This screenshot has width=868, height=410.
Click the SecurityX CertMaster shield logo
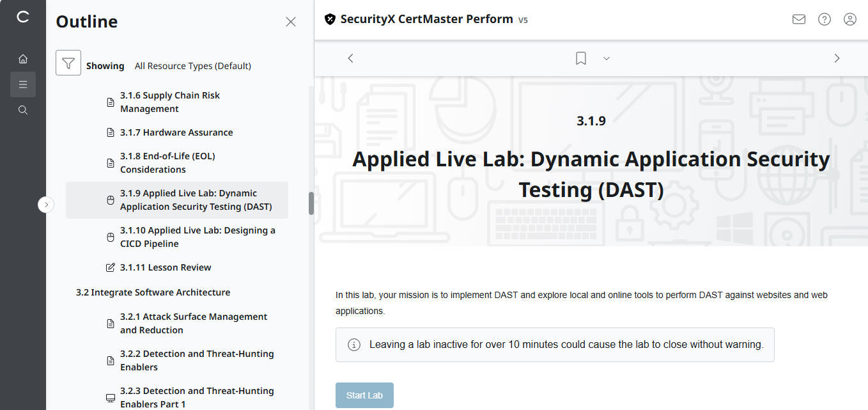tap(330, 19)
